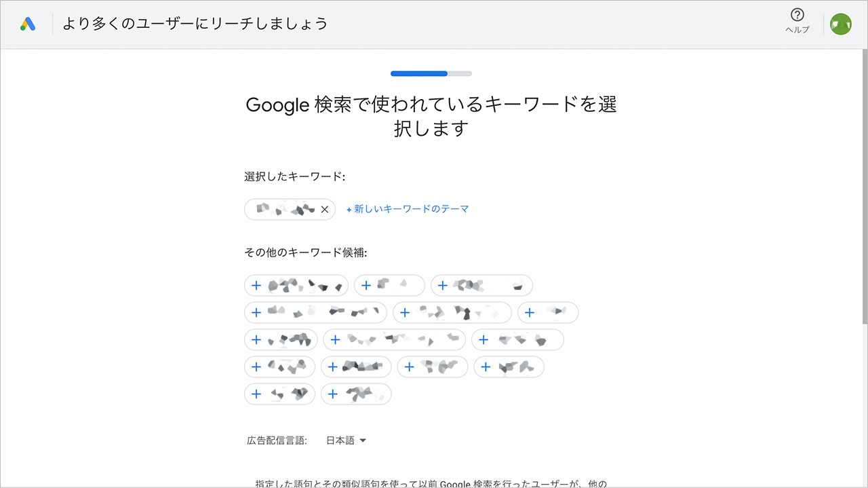Image resolution: width=868 pixels, height=488 pixels.
Task: Add the second keyword chip in the fourth row
Action: pyautogui.click(x=355, y=367)
